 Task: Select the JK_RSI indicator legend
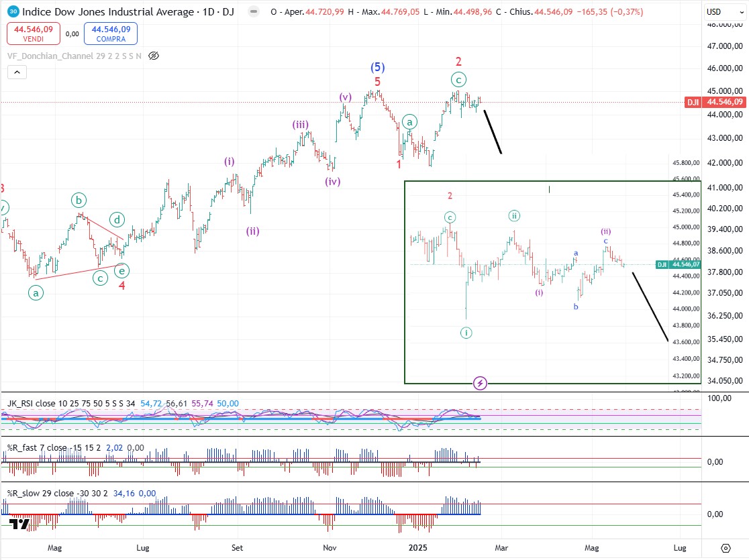click(71, 404)
